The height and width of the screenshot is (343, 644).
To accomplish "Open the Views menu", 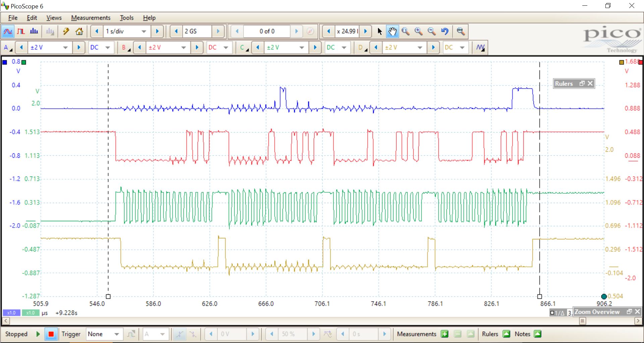I will pos(54,18).
